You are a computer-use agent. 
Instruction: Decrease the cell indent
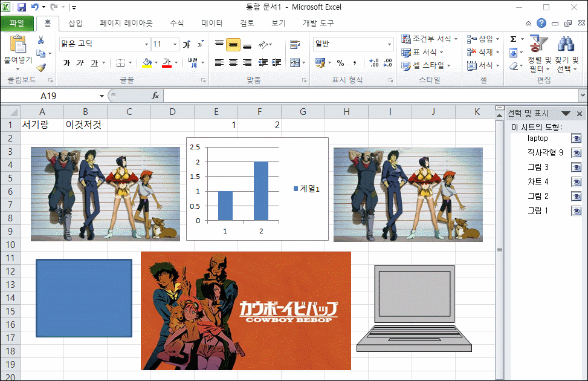click(x=263, y=63)
